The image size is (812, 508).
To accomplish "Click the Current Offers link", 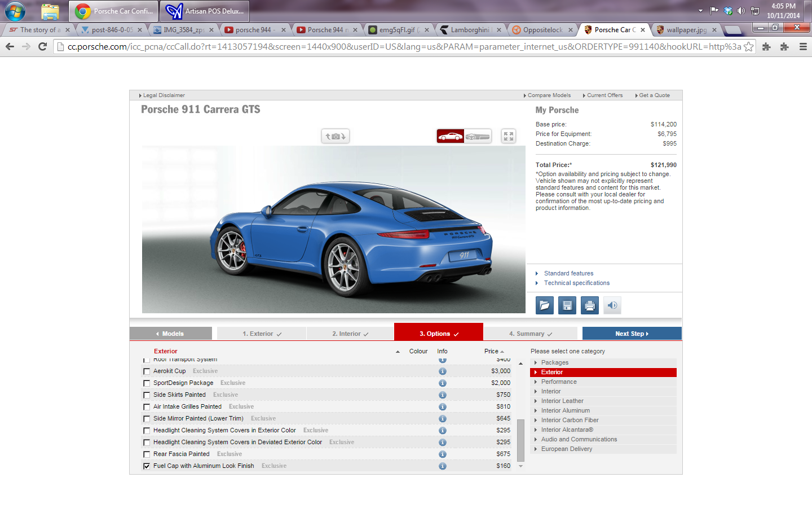I will [x=603, y=95].
